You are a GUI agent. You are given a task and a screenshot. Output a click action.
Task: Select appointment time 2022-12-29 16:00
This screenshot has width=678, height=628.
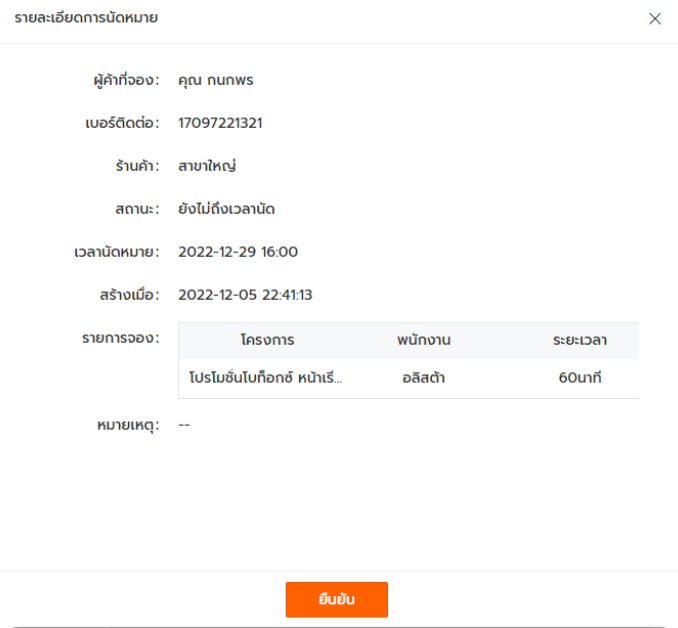(238, 252)
